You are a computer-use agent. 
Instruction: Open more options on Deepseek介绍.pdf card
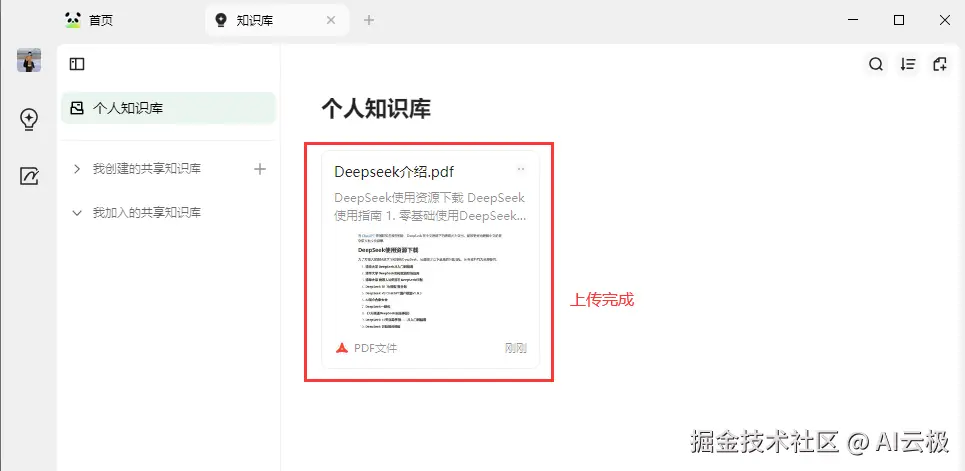point(521,169)
